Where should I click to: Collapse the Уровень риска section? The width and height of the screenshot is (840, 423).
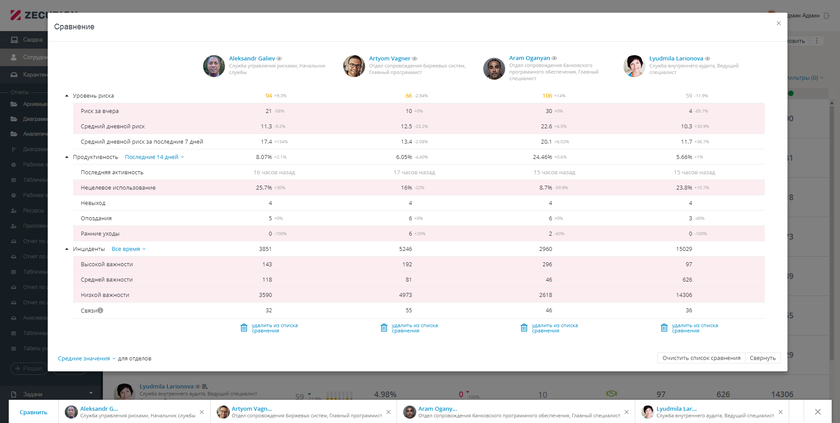point(67,96)
